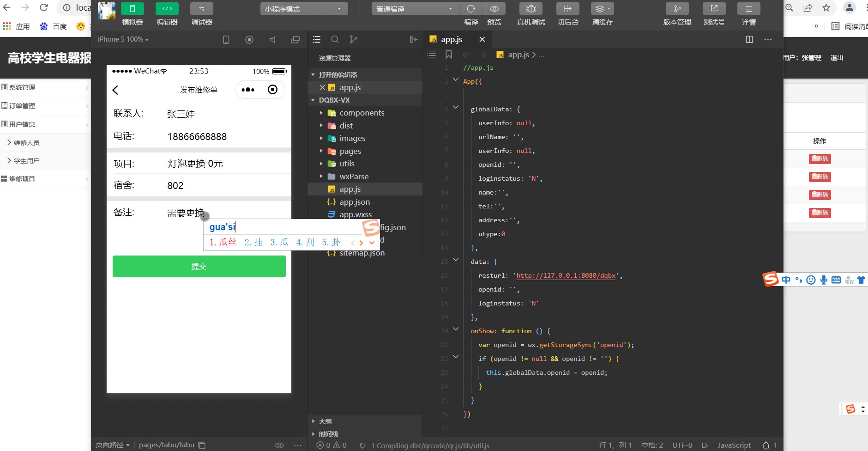Screen dimensions: 868x451
Task: Toggle the preview eye icon in toolbar
Action: [494, 9]
